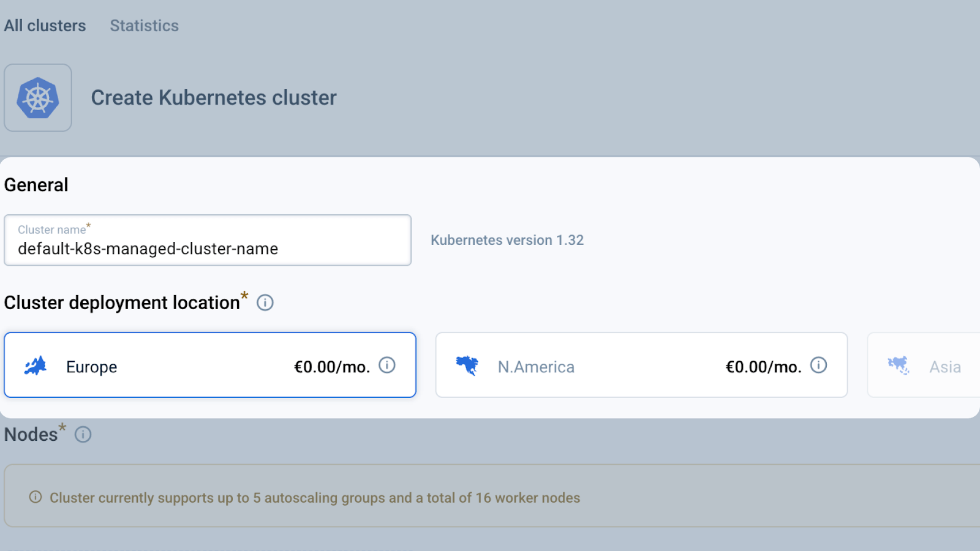This screenshot has width=980, height=551.
Task: Switch to the Statistics tab
Action: point(145,26)
